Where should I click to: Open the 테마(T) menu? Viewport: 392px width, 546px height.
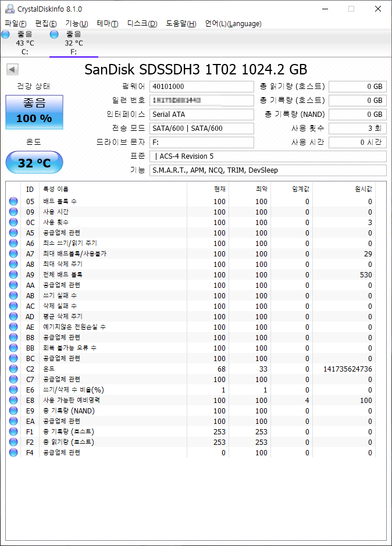point(108,24)
